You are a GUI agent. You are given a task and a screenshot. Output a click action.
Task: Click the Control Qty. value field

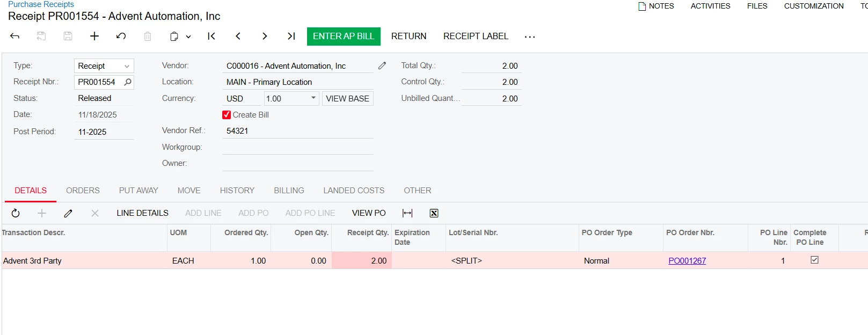(491, 82)
